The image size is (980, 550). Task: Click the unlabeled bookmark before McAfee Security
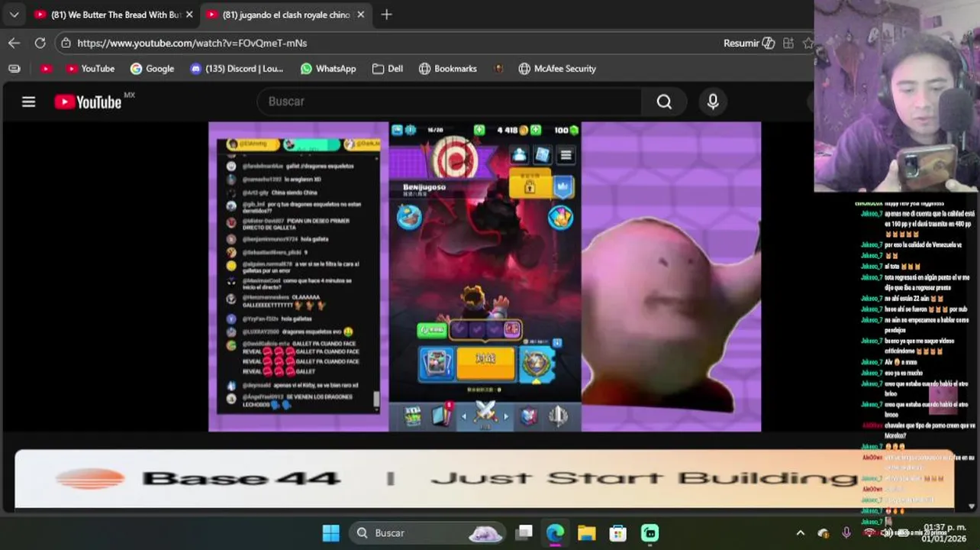(498, 69)
